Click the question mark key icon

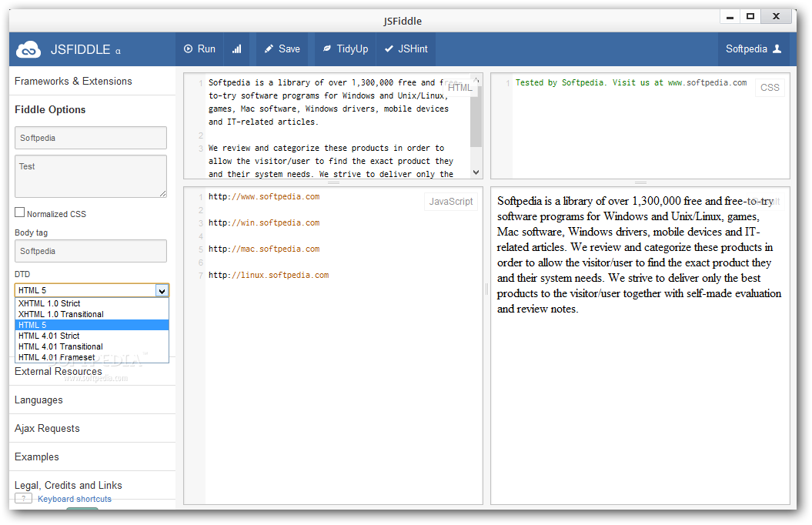pyautogui.click(x=23, y=499)
